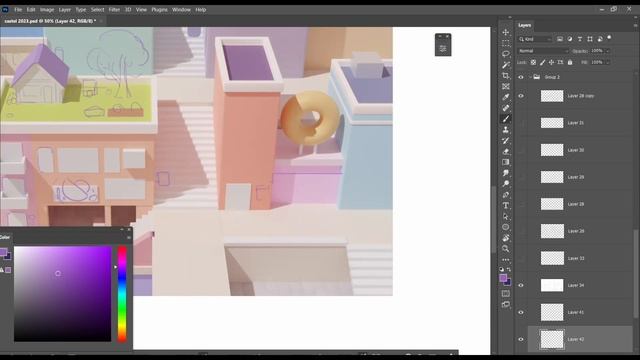Open the floating properties panel icon
640x360 pixels.
tap(443, 49)
